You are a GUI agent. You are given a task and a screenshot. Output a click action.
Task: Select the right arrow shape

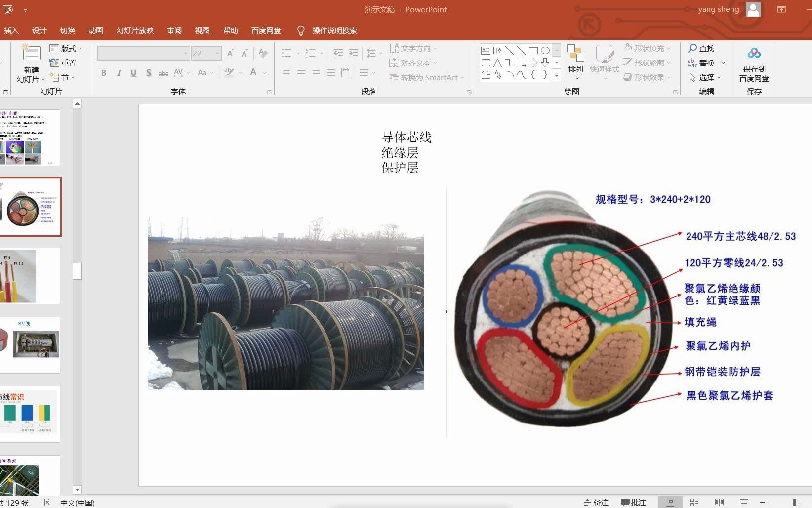click(533, 63)
